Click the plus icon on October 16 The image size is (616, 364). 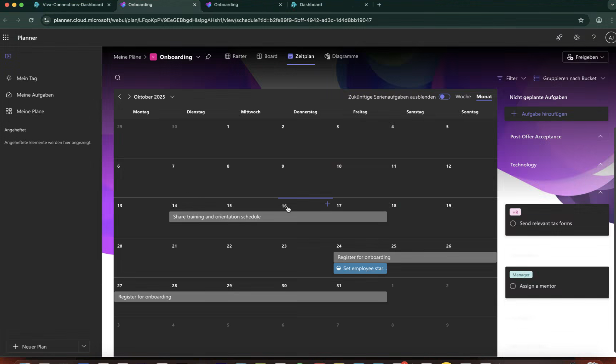click(x=327, y=204)
